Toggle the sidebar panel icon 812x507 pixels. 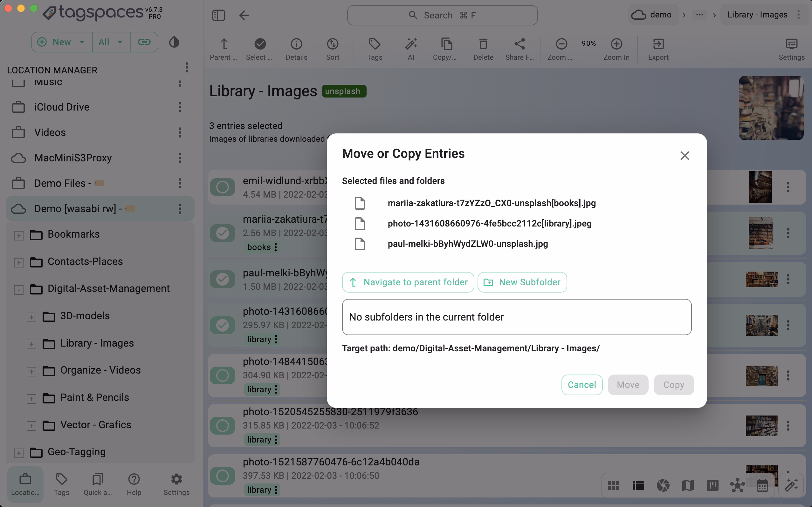218,15
